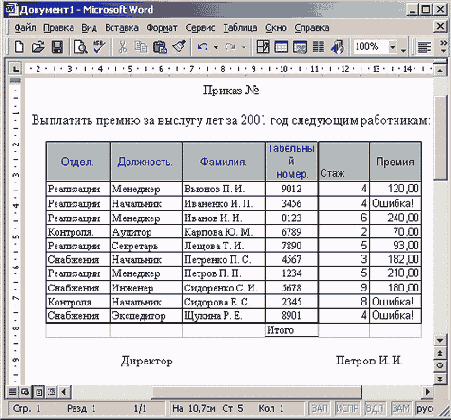Screen dimensions: 451x420
Task: Click the Премия header cell
Action: click(x=395, y=162)
